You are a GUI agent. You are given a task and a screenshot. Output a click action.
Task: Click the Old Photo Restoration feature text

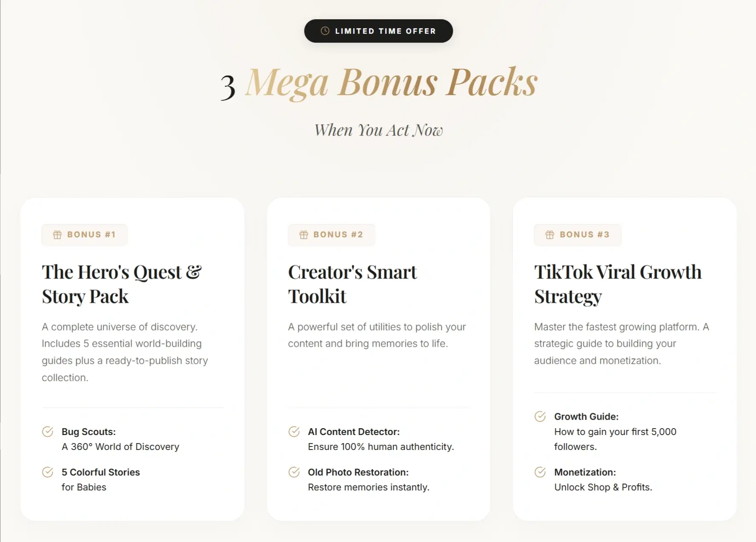368,480
